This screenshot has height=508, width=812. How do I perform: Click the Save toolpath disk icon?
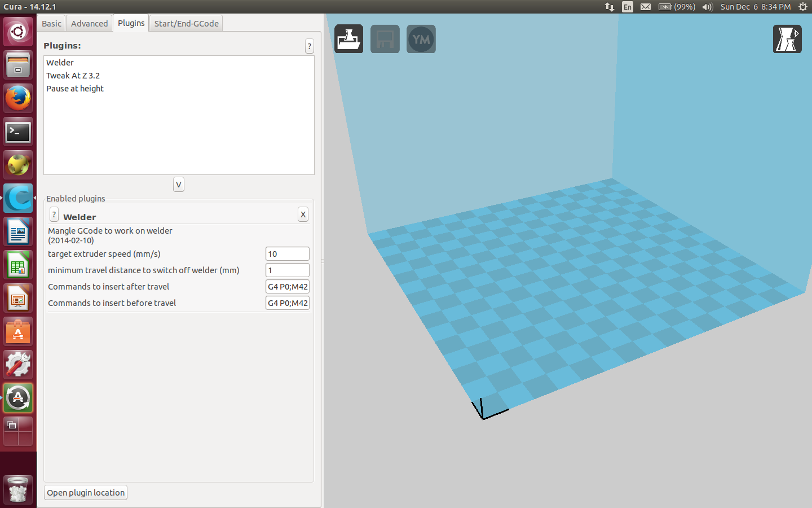tap(385, 39)
